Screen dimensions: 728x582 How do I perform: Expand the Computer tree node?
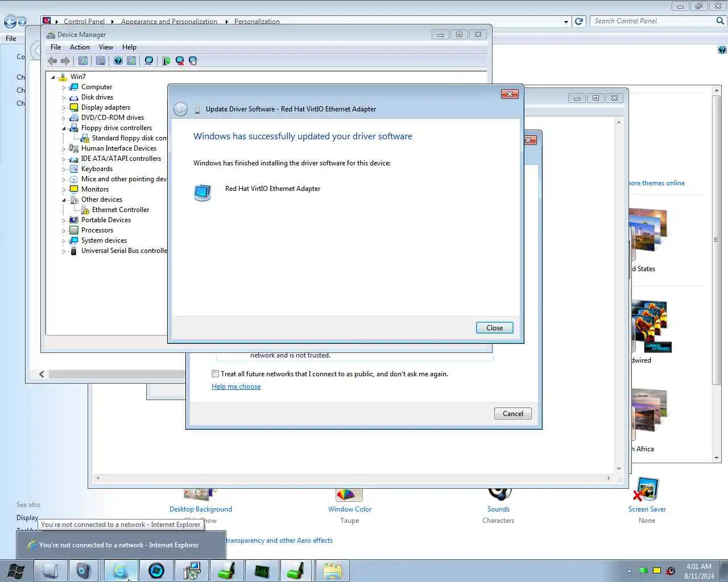pos(64,88)
